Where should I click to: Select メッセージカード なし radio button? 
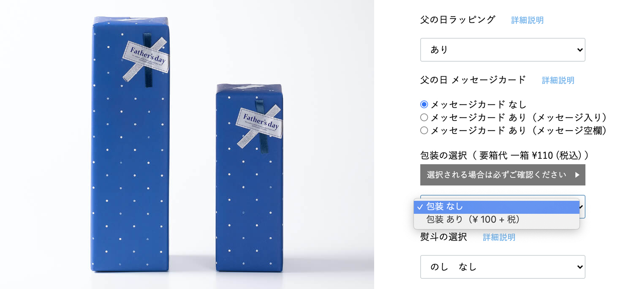click(424, 104)
